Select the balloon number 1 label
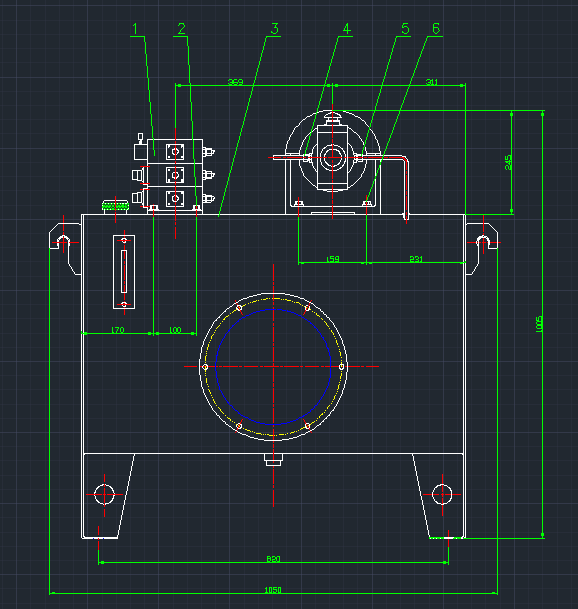The image size is (578, 609). 135,29
